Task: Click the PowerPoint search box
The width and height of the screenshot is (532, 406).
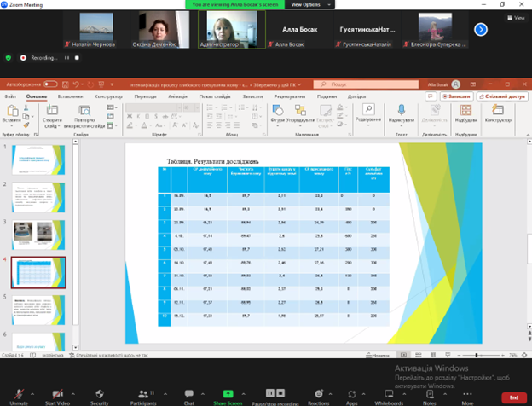Action: [x=366, y=84]
